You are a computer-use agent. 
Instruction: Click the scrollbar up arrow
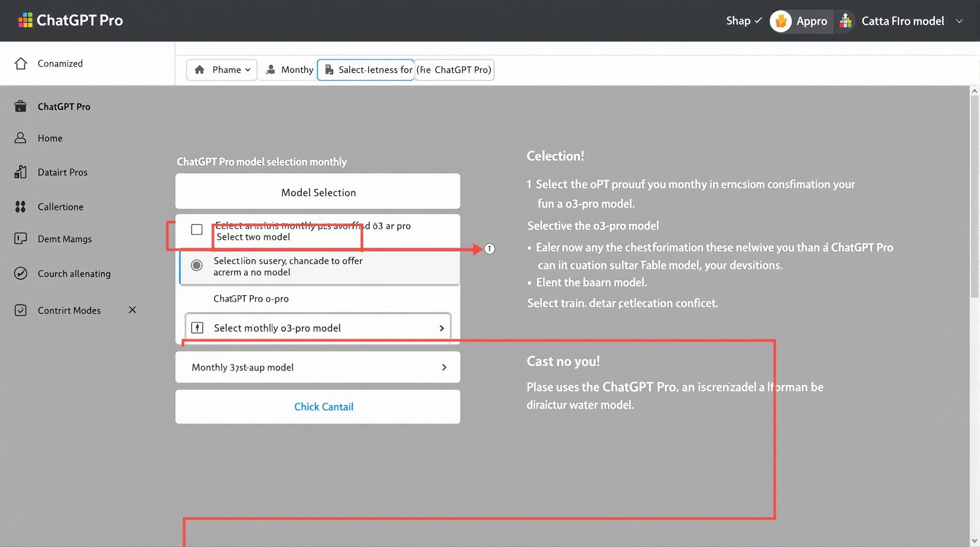point(974,90)
